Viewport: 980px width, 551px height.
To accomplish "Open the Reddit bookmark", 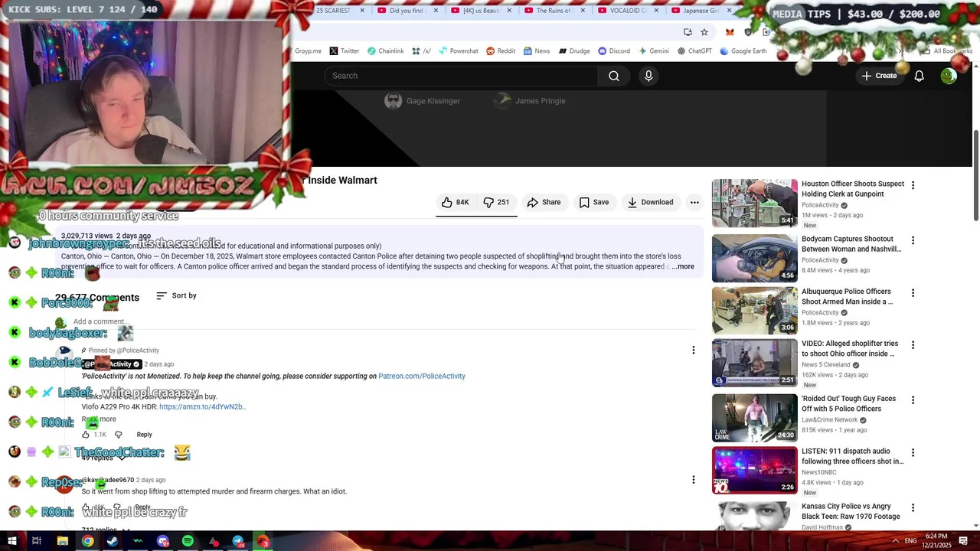I will point(501,51).
